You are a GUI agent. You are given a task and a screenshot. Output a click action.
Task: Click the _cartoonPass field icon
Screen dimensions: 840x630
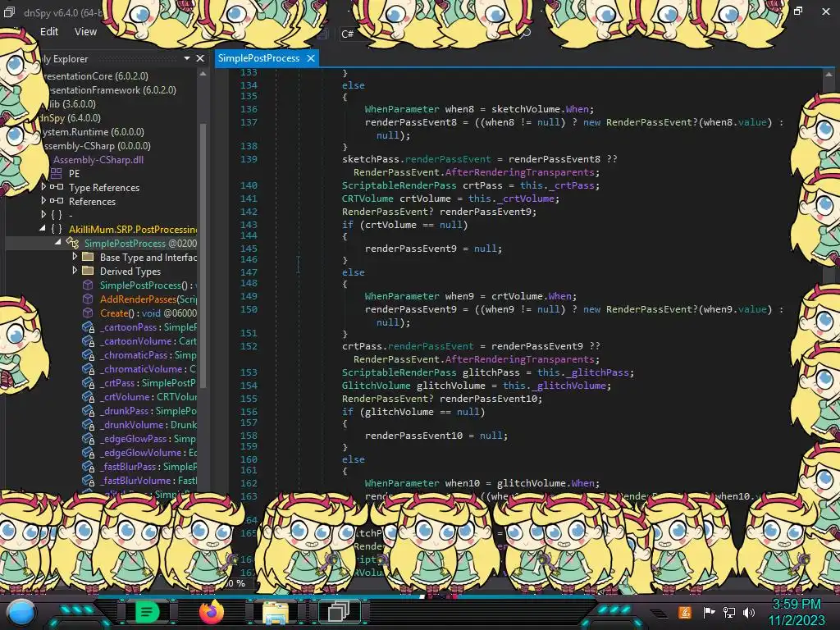pos(88,327)
